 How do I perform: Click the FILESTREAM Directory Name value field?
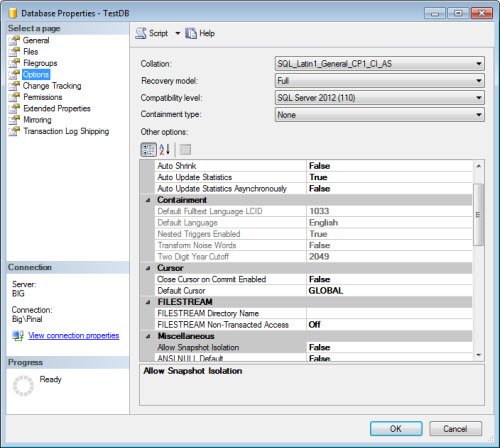pos(389,313)
